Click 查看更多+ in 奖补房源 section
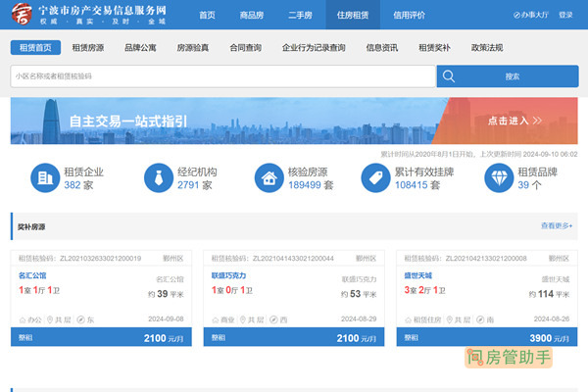The image size is (588, 392). coord(557,225)
